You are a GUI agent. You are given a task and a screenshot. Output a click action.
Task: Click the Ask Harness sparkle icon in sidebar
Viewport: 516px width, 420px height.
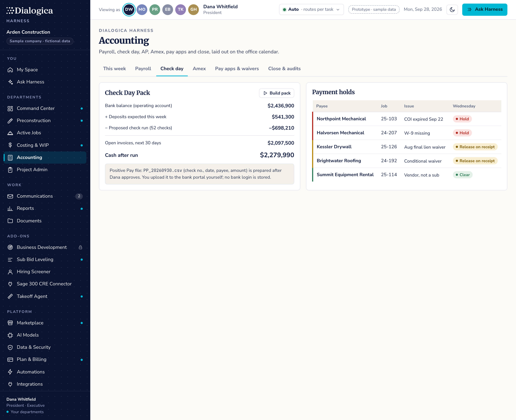tap(10, 82)
